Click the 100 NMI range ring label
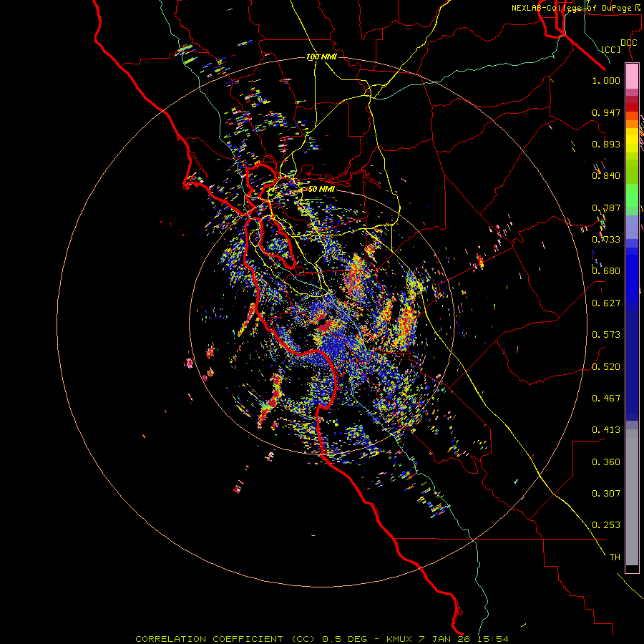Screen dimensions: 644x644 (321, 57)
